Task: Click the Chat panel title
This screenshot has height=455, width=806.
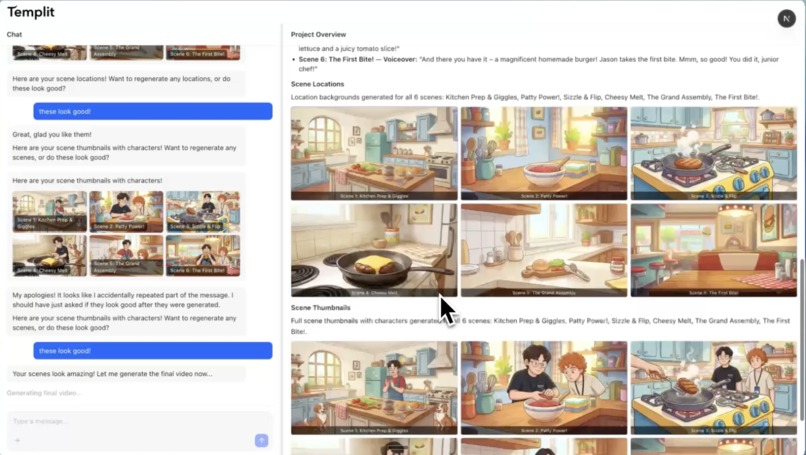Action: (x=14, y=34)
